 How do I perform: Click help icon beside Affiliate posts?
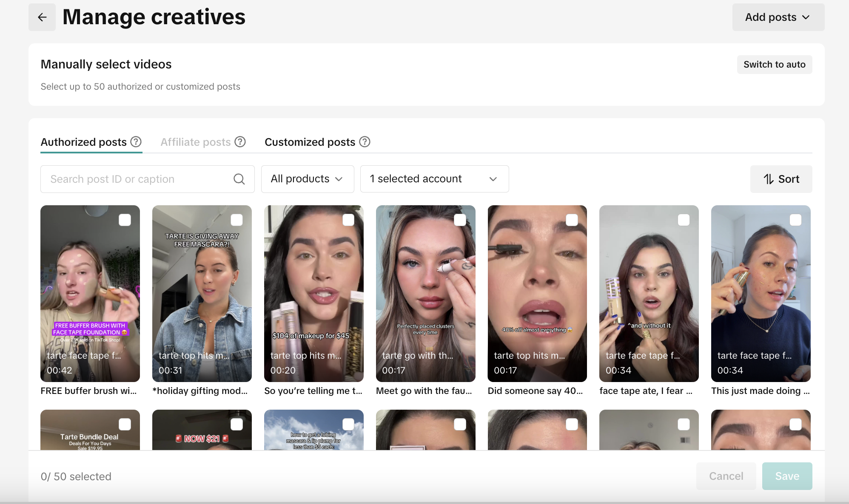coord(240,142)
